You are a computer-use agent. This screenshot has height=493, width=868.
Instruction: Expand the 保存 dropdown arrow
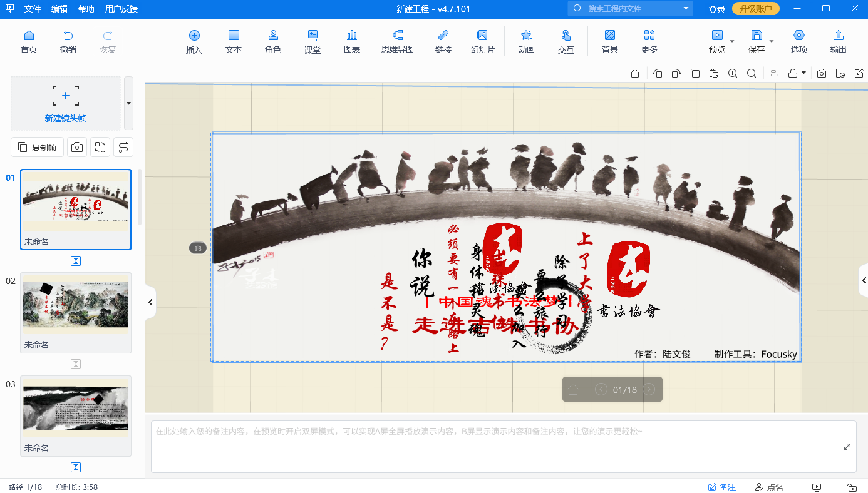[x=772, y=41]
